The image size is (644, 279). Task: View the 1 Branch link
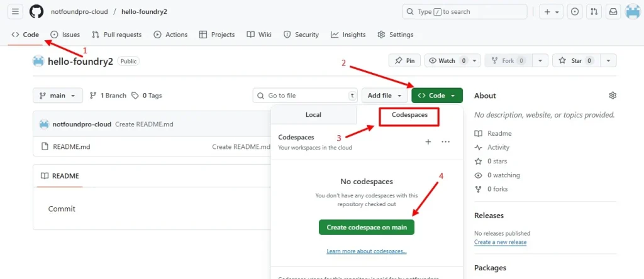pyautogui.click(x=108, y=96)
